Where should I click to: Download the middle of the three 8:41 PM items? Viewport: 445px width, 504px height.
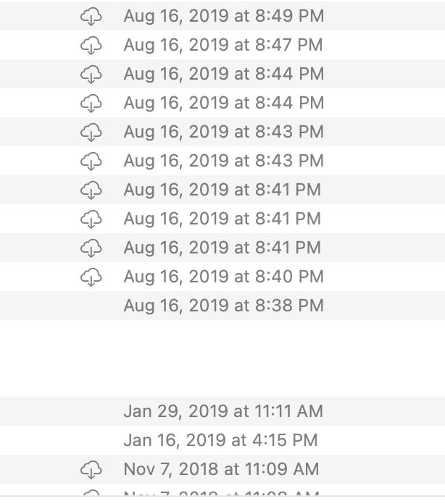(x=91, y=219)
